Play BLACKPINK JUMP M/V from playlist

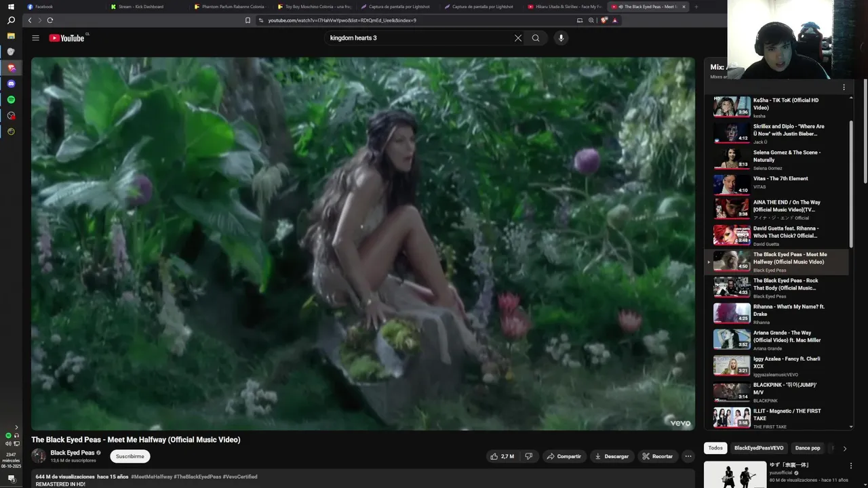tap(776, 392)
